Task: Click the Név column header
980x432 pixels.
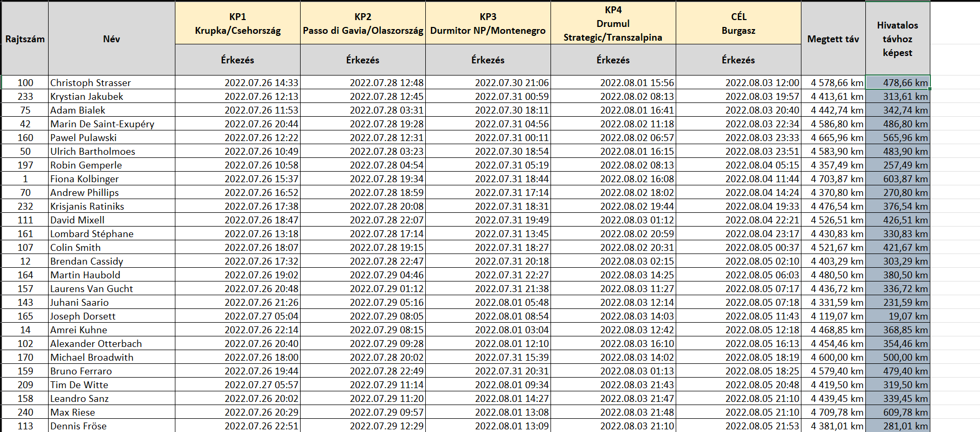Action: [x=111, y=39]
